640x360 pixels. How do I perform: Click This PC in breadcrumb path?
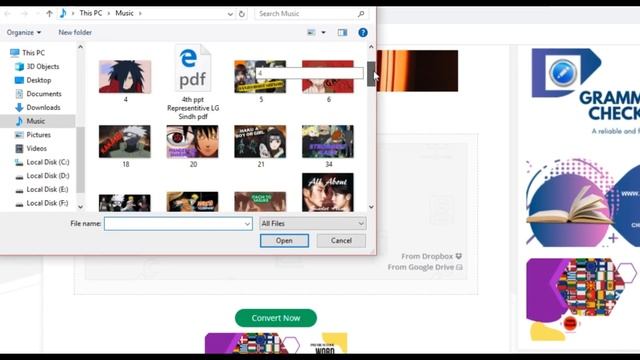pos(91,13)
